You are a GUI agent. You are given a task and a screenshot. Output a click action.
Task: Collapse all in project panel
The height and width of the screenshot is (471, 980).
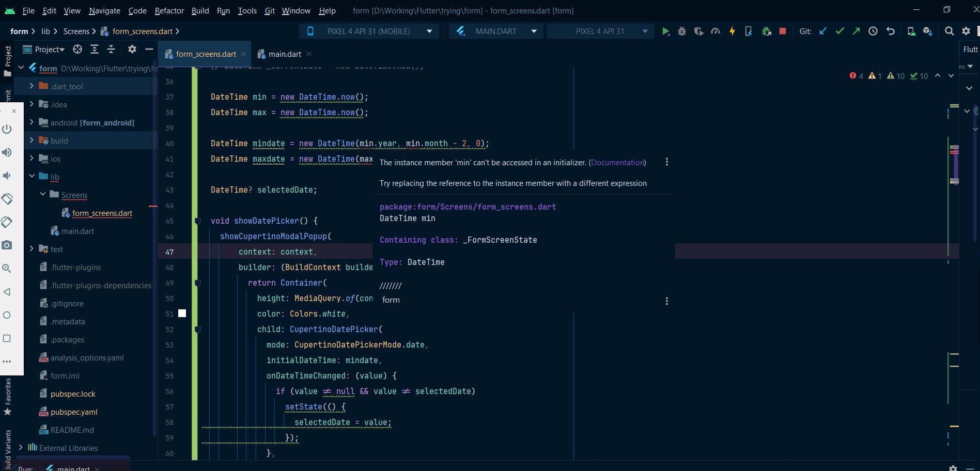point(111,49)
